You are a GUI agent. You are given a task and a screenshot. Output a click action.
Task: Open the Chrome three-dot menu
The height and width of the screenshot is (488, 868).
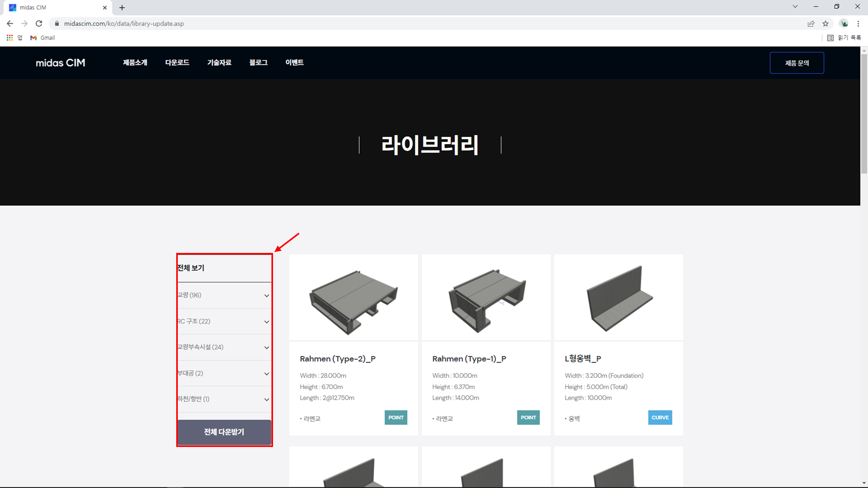pyautogui.click(x=858, y=24)
